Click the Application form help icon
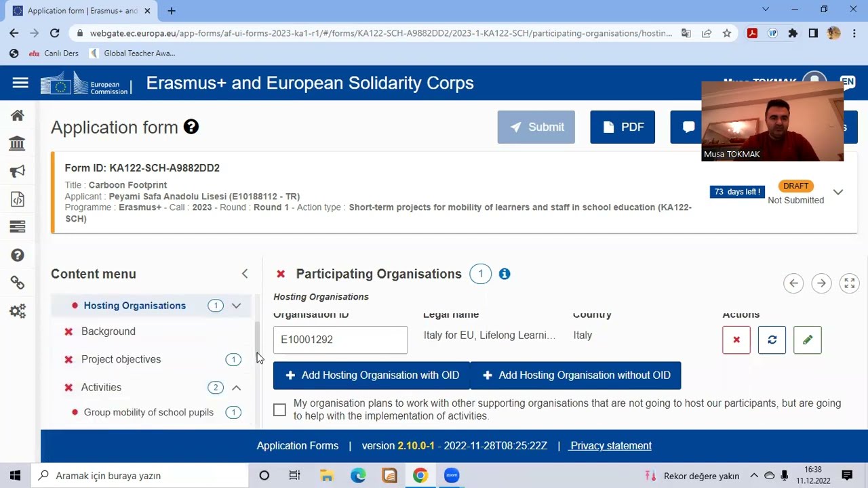The image size is (868, 488). tap(191, 127)
